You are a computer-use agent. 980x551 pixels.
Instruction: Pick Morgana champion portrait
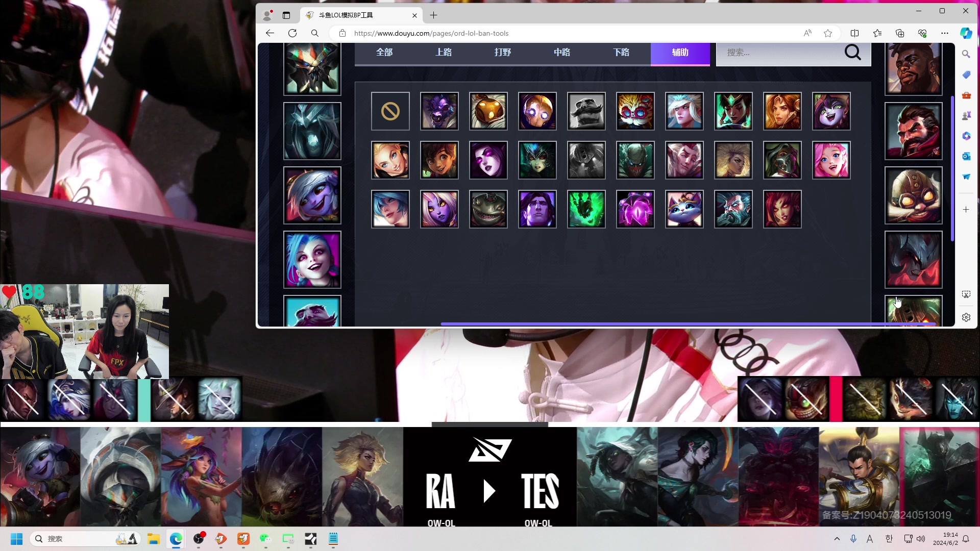[488, 160]
